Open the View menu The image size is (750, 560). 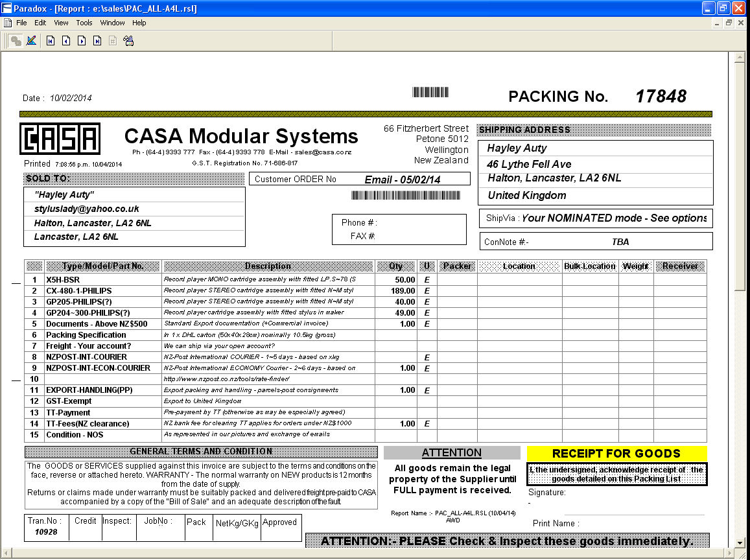[61, 23]
